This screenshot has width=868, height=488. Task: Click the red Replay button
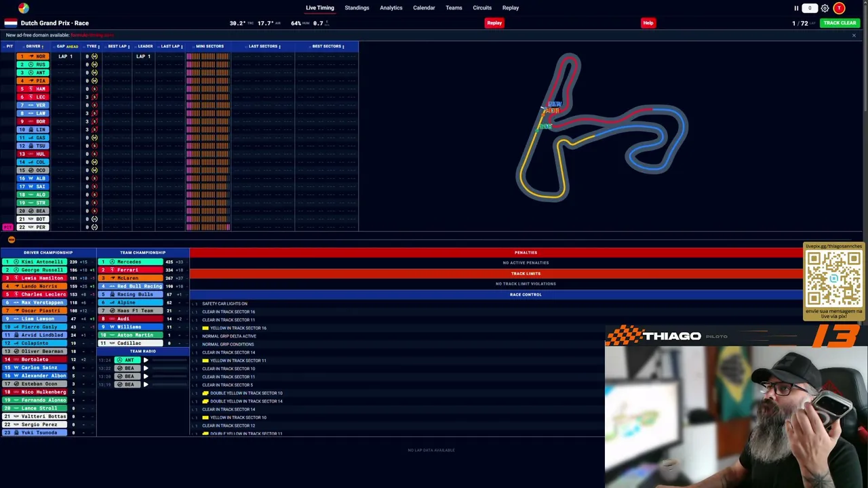click(494, 23)
